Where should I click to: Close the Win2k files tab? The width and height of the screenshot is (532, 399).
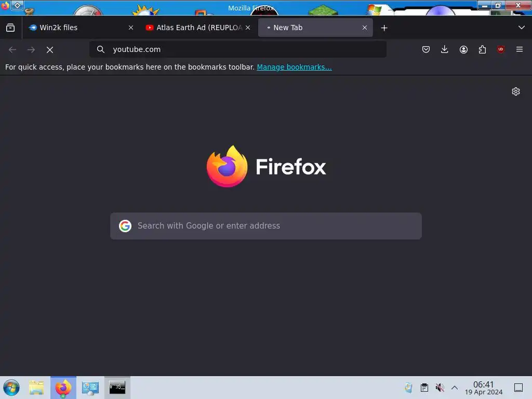pyautogui.click(x=131, y=28)
